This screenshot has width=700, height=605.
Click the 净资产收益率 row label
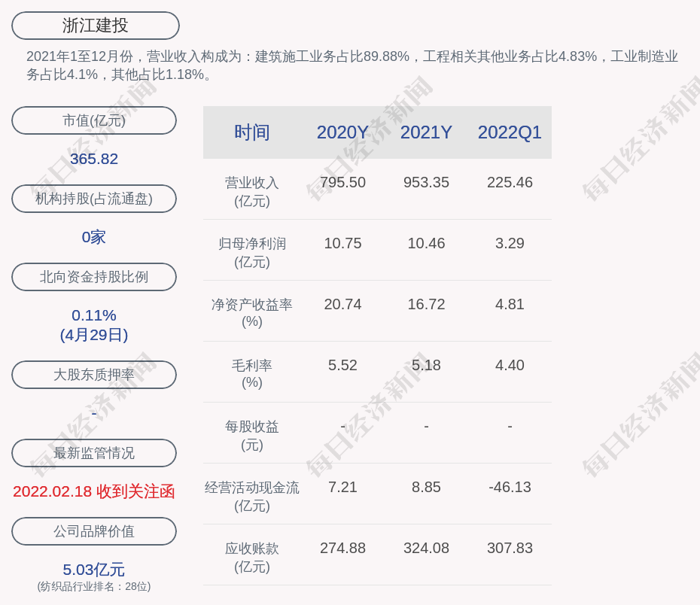coord(252,312)
